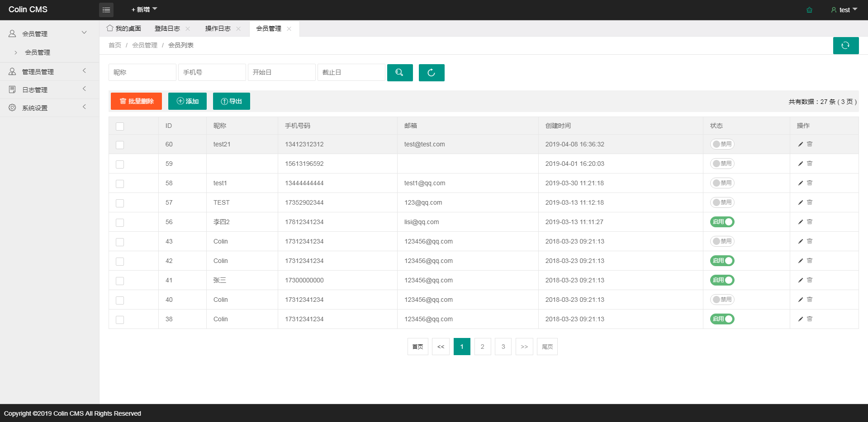The image size is (868, 422).
Task: Click the trash icon for member test1
Action: coord(810,183)
